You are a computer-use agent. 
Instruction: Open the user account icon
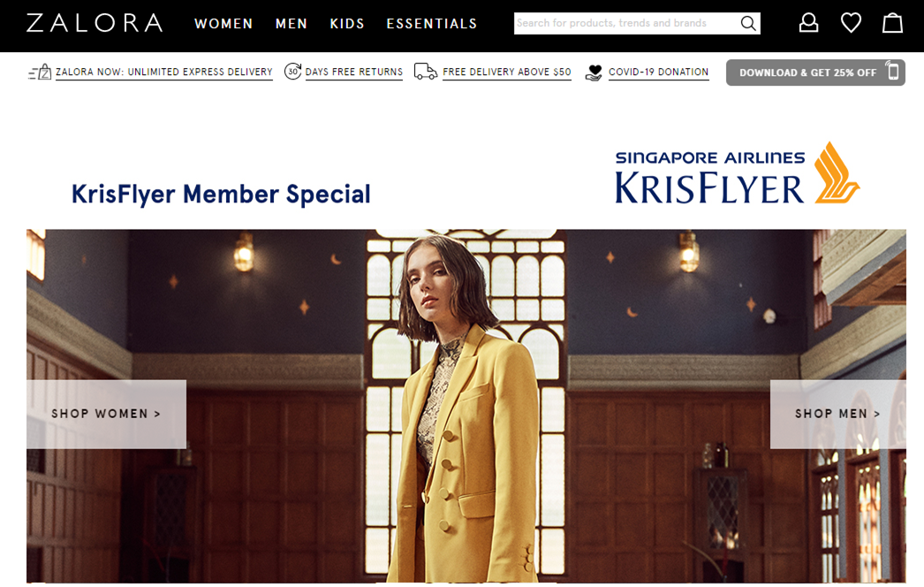click(808, 23)
